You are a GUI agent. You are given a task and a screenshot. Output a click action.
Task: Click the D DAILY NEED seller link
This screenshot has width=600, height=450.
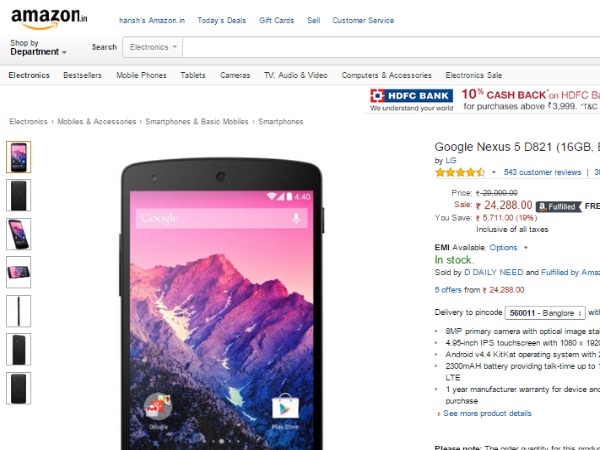click(x=494, y=272)
